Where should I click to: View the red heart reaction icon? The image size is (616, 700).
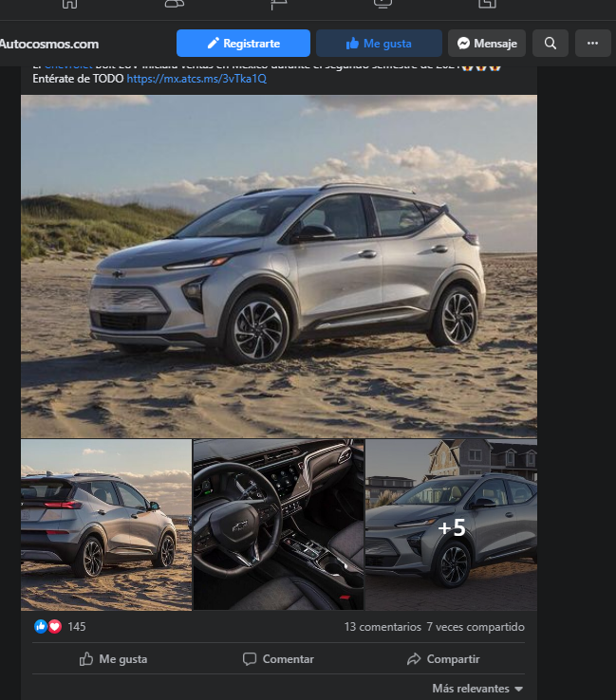click(55, 626)
